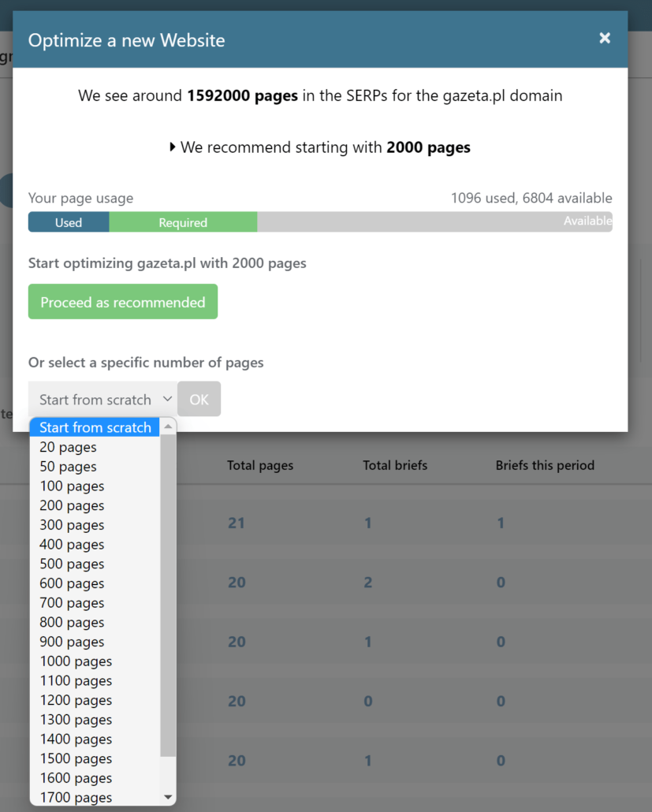The width and height of the screenshot is (652, 812).
Task: Click the green Required usage bar segment
Action: click(x=183, y=222)
